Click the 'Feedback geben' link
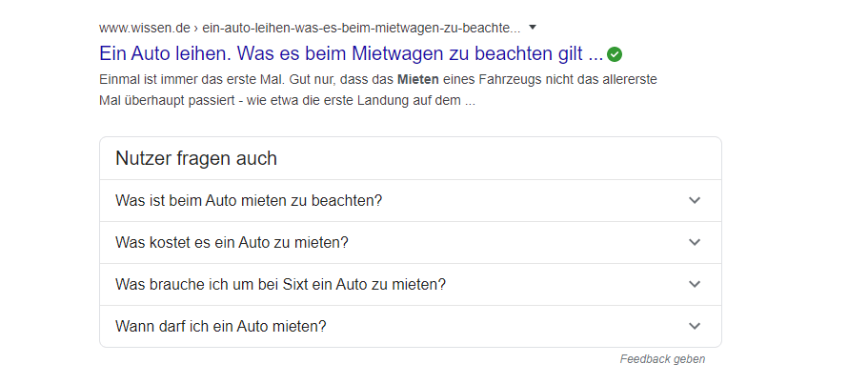The image size is (868, 384). [662, 359]
